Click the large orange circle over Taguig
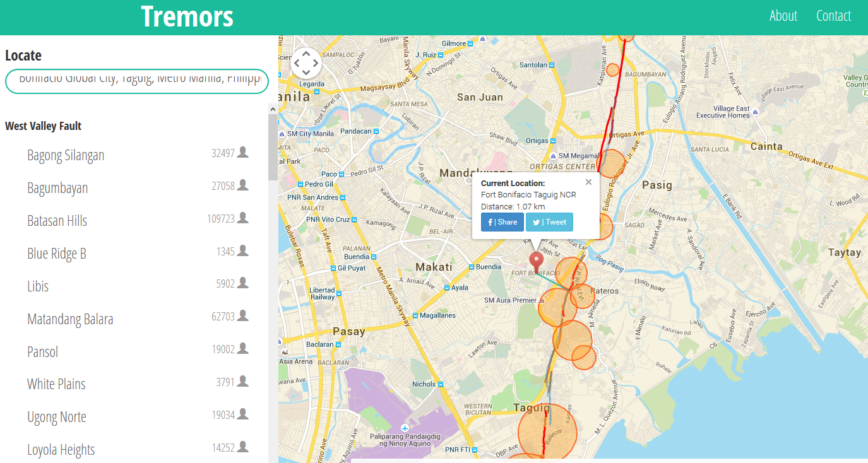Image resolution: width=868 pixels, height=463 pixels. pos(547,433)
